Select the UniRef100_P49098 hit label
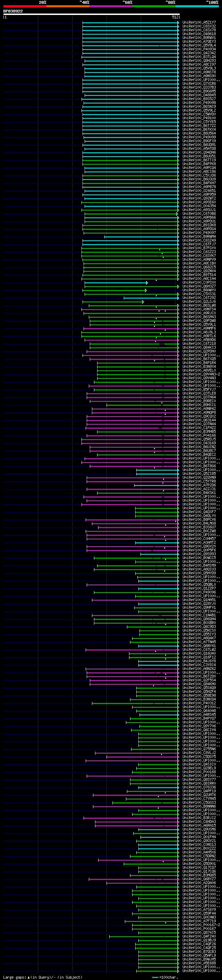 point(199,103)
